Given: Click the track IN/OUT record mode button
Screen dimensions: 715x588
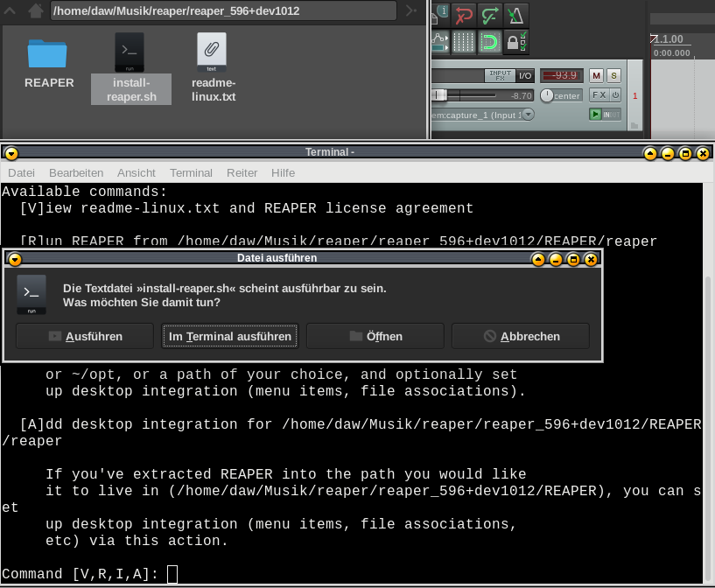Looking at the screenshot, I should 612,115.
